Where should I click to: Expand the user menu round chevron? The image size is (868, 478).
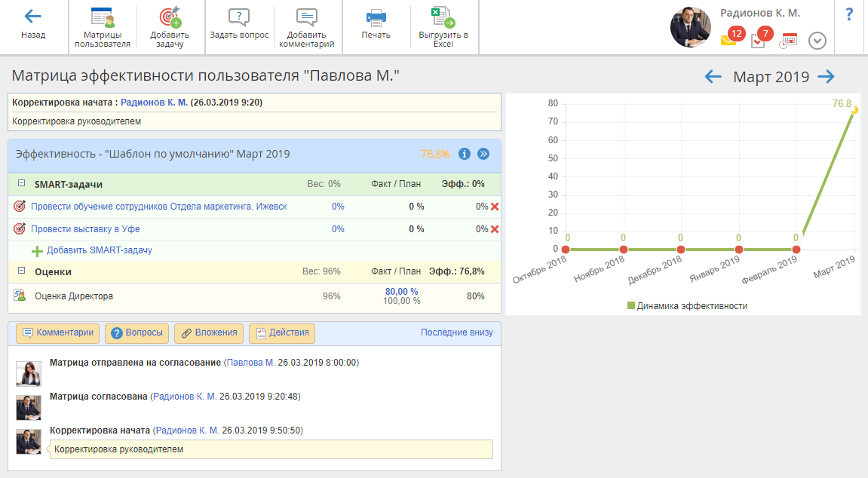click(x=817, y=41)
